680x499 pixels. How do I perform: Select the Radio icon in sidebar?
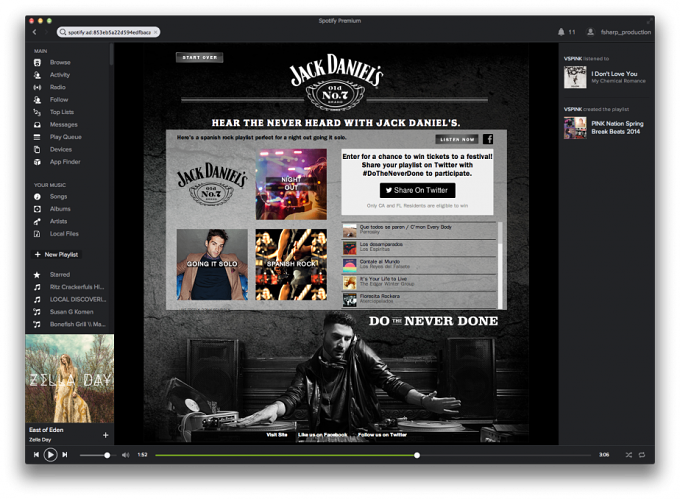click(x=37, y=87)
